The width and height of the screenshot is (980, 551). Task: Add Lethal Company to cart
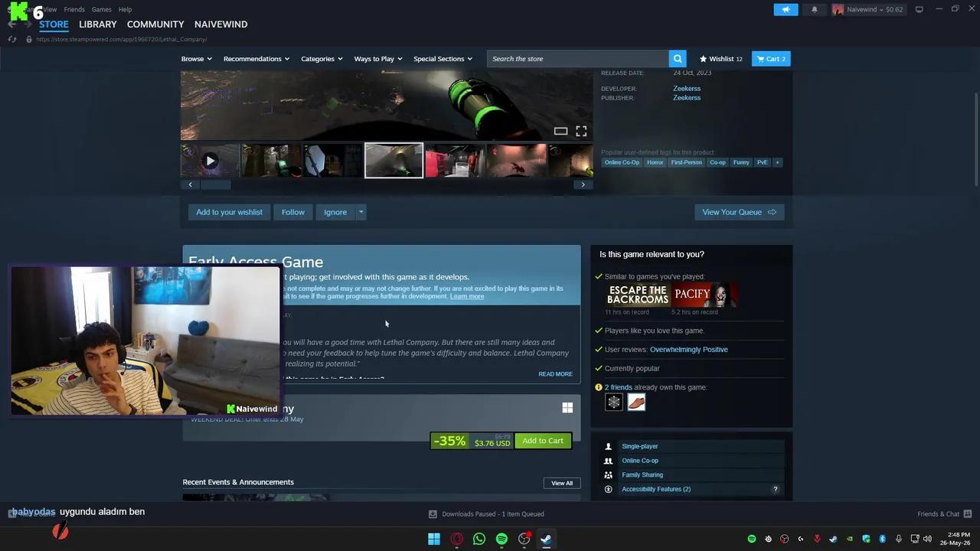[543, 441]
